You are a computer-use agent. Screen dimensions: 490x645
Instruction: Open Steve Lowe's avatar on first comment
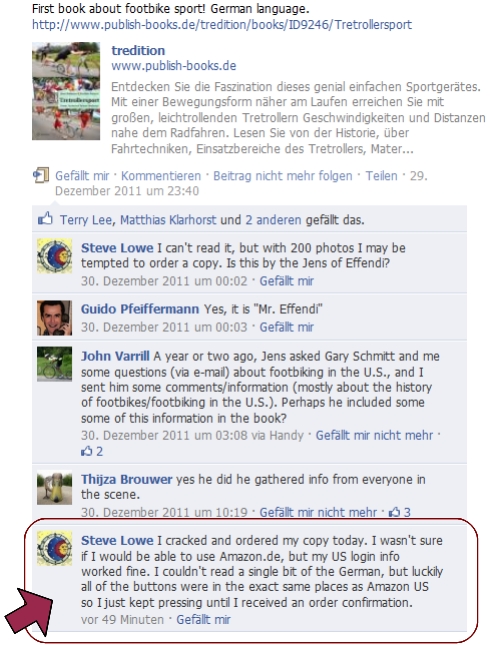tap(54, 256)
